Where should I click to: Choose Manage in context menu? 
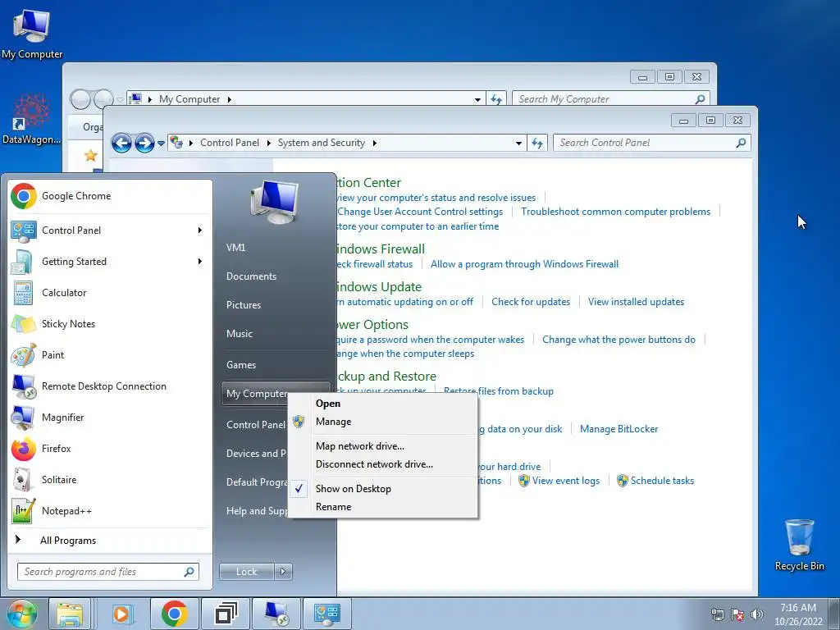click(382, 422)
